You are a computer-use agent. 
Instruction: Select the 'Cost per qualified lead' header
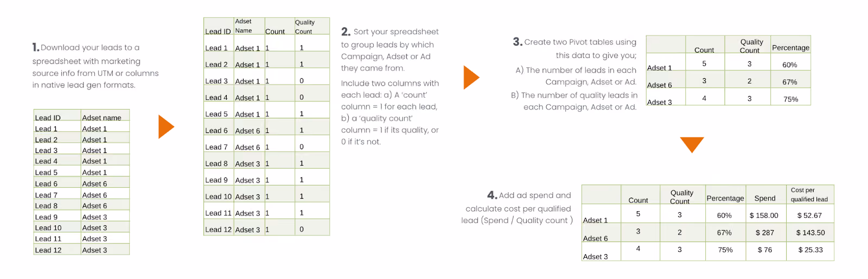coord(809,195)
